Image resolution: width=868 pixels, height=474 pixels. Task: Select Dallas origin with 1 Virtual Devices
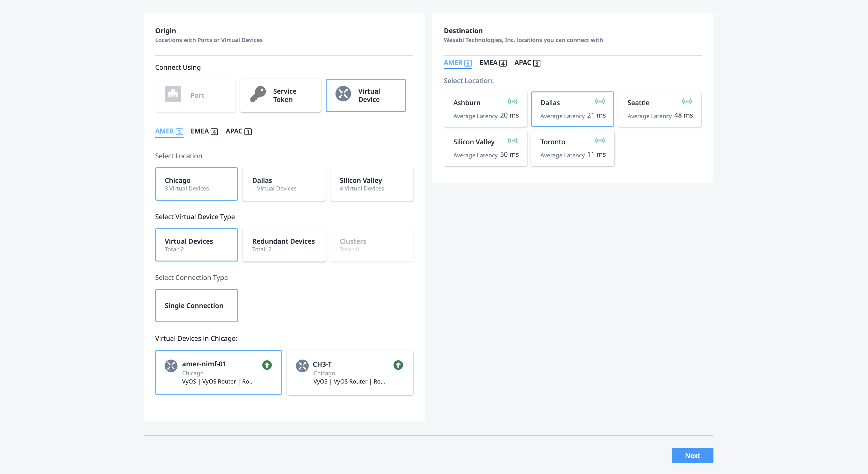(x=284, y=184)
